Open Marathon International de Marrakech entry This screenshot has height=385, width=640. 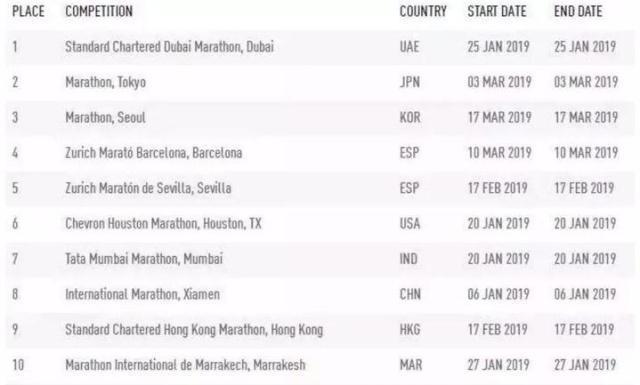click(185, 365)
